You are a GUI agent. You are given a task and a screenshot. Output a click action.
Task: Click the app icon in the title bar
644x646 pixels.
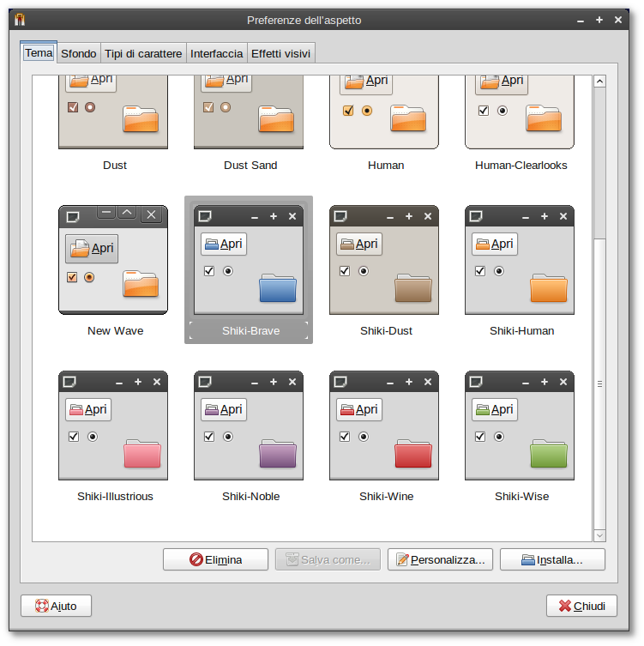[20, 20]
